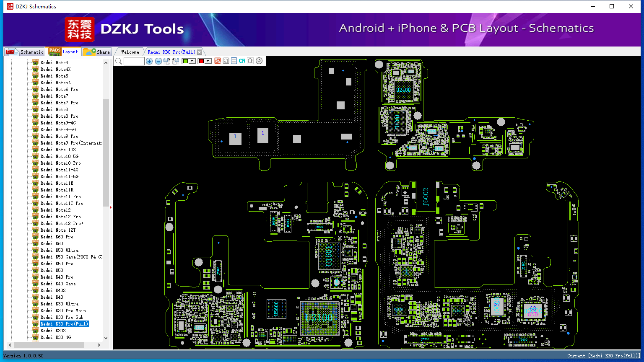This screenshot has height=362, width=644.
Task: Choose the Redmi Note11E entry
Action: pyautogui.click(x=57, y=183)
